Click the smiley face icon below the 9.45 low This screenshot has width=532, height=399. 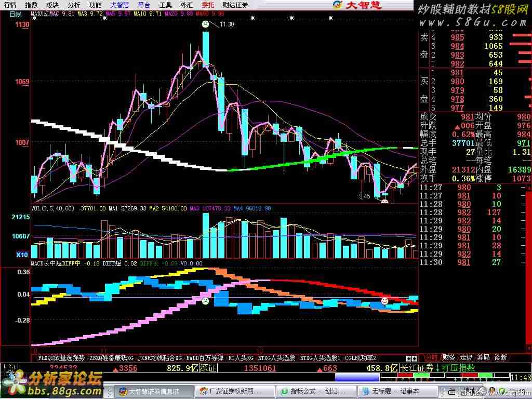point(385,201)
